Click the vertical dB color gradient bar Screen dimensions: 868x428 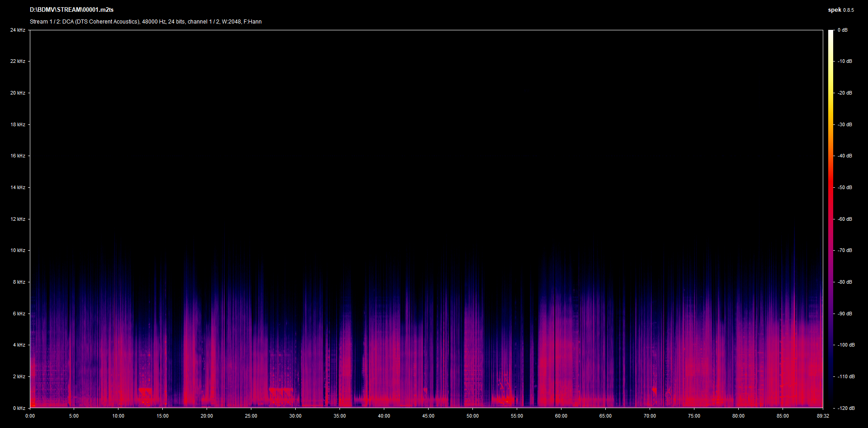(x=830, y=219)
